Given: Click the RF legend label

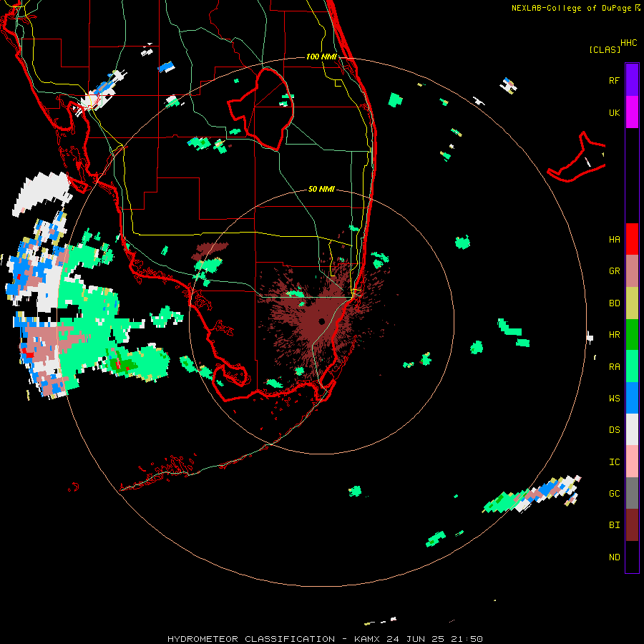Looking at the screenshot, I should pos(614,80).
